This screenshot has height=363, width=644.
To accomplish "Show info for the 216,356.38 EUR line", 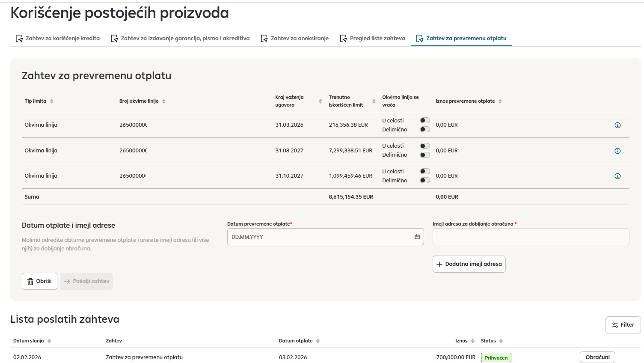I will click(617, 125).
